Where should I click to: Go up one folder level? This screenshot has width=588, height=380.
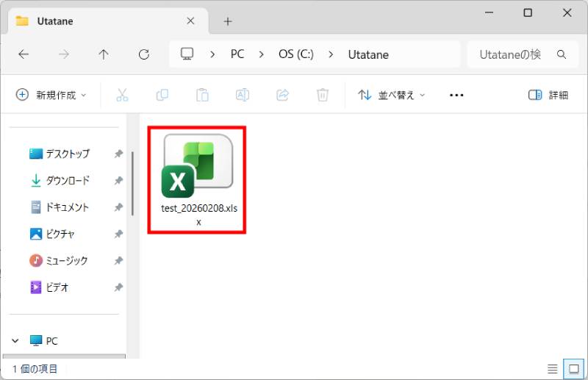coord(104,54)
